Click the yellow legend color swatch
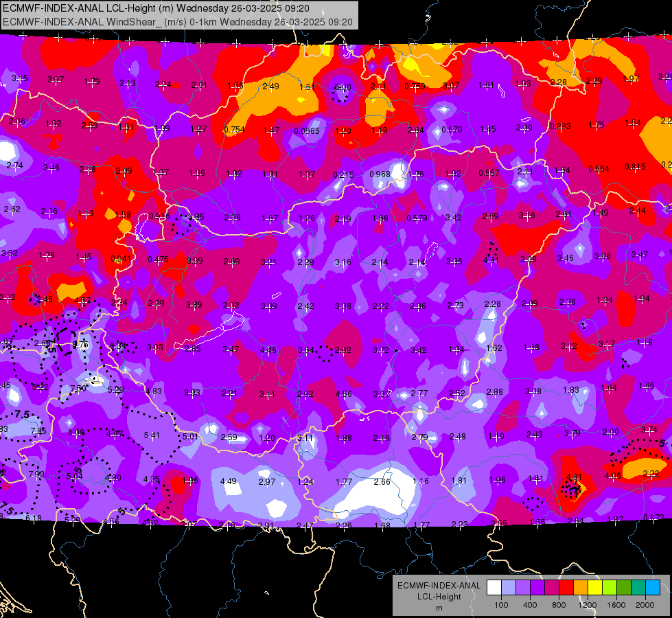 (595, 588)
